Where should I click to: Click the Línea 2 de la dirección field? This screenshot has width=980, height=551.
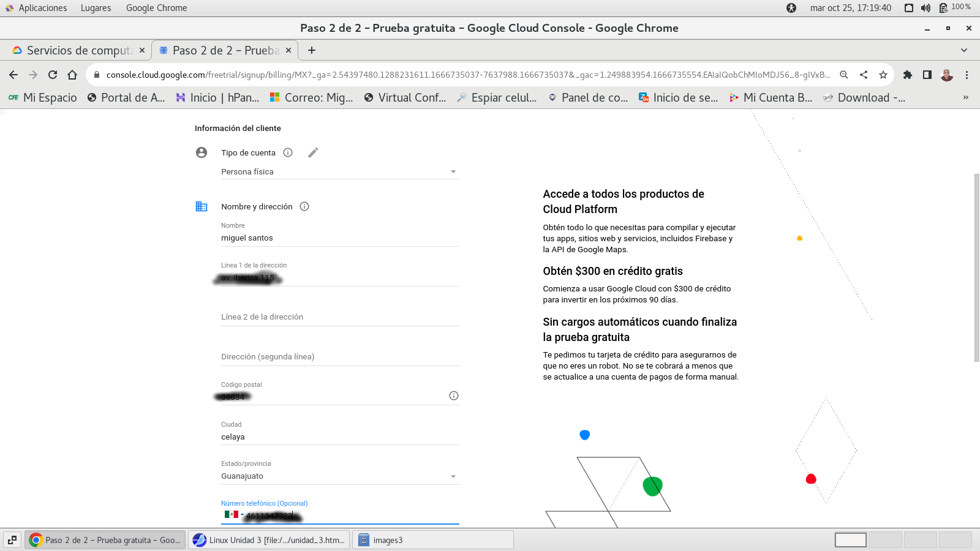340,317
